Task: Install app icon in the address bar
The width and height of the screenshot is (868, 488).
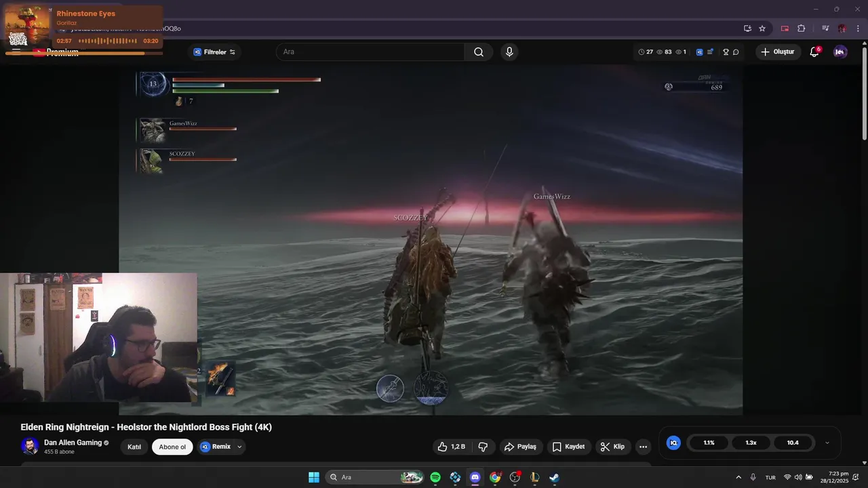Action: point(747,28)
